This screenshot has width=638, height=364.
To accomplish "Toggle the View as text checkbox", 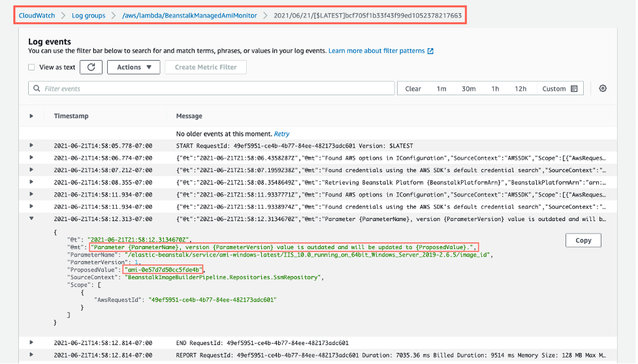I will tap(31, 67).
